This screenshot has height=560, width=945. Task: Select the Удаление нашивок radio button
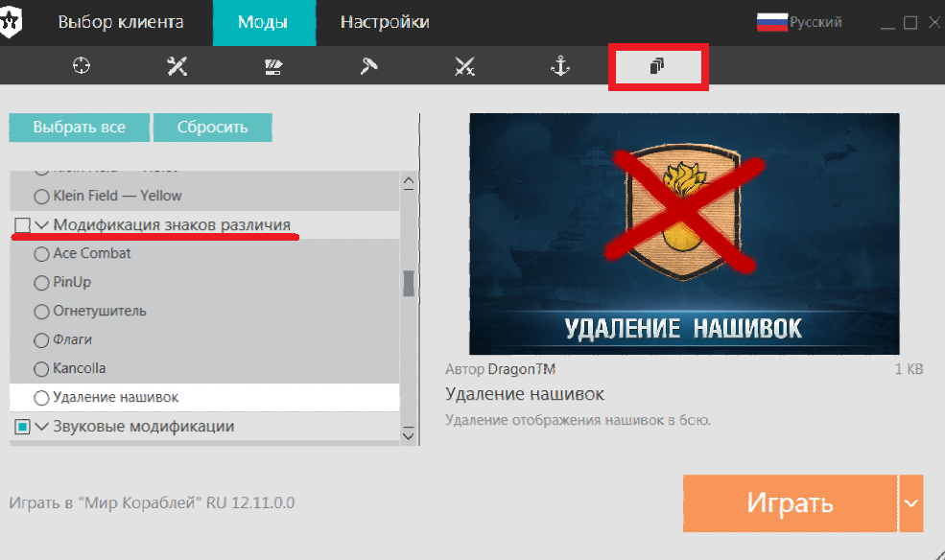point(41,398)
